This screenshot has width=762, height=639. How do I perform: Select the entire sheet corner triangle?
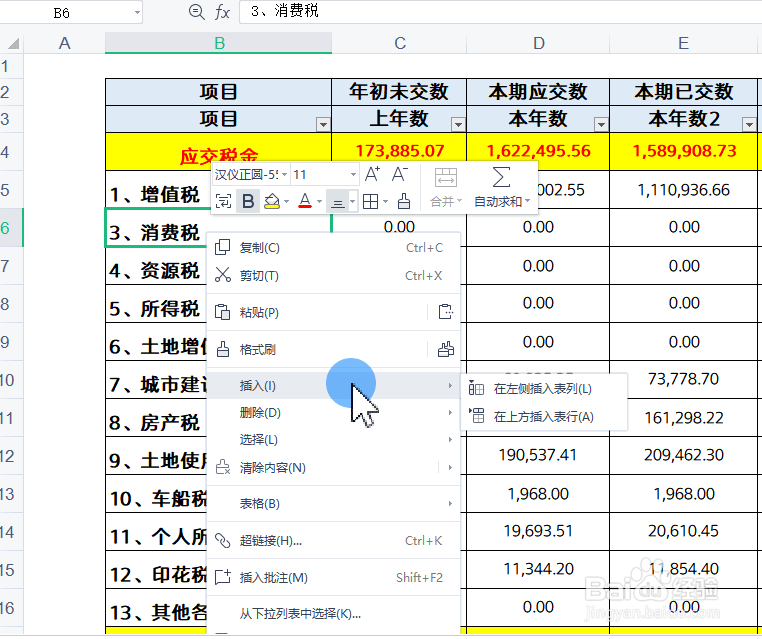(x=13, y=44)
